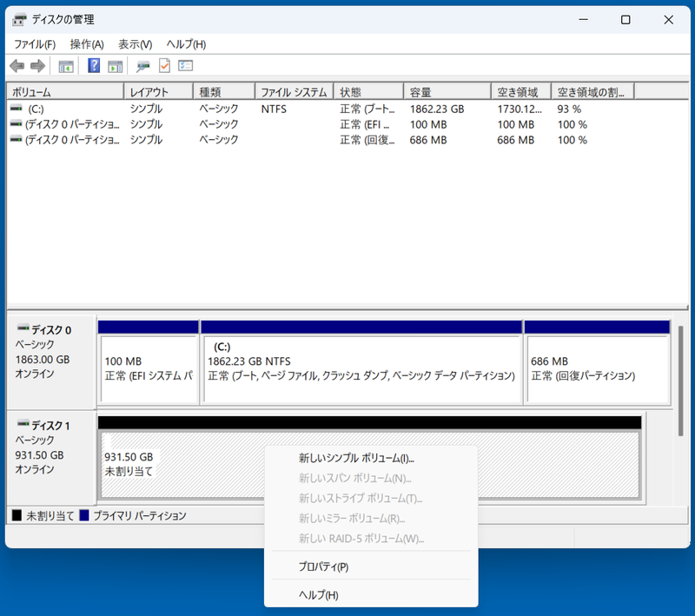695x616 pixels.
Task: Click the 93 % free space cell
Action: [569, 109]
